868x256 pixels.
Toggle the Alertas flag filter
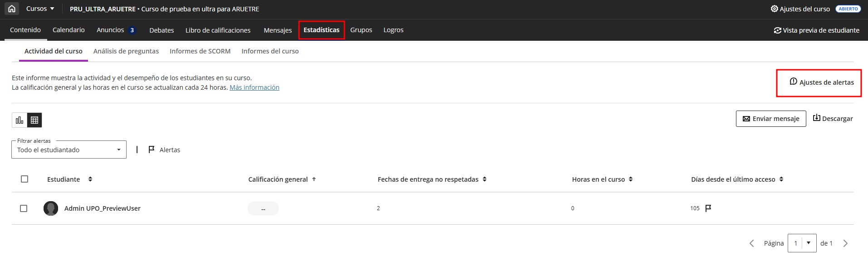pos(164,150)
